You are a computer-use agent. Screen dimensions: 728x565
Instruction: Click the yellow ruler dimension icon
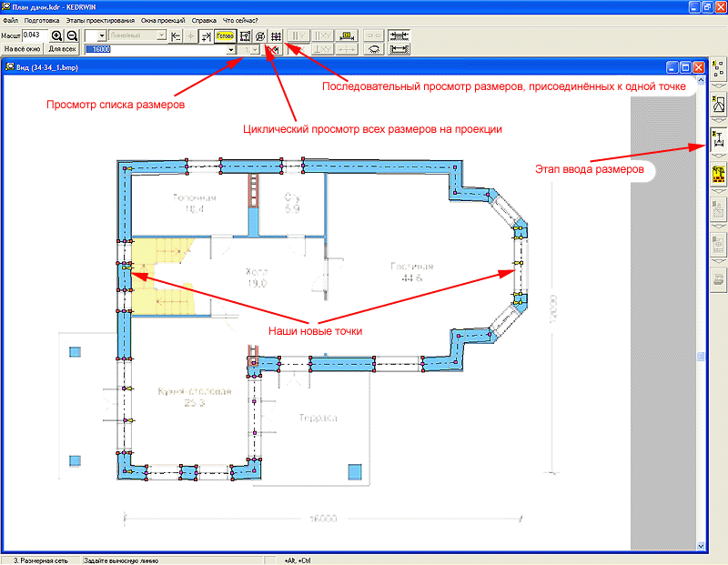(346, 35)
